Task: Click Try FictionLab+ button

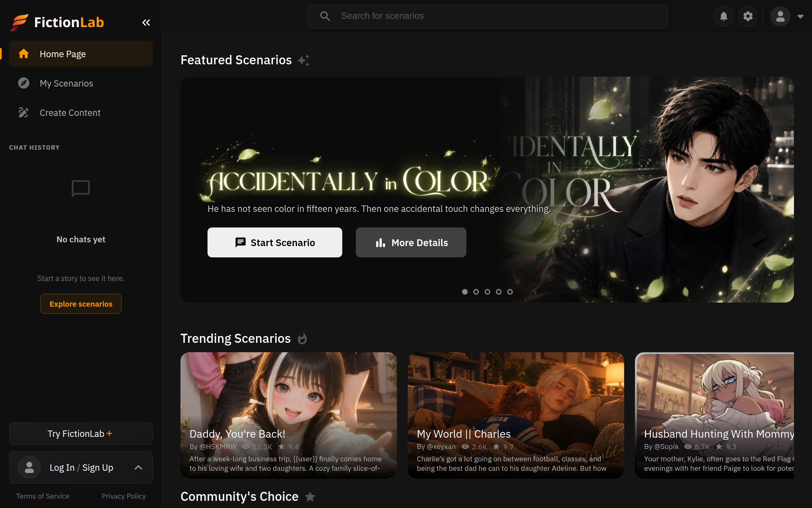Action: (x=81, y=433)
